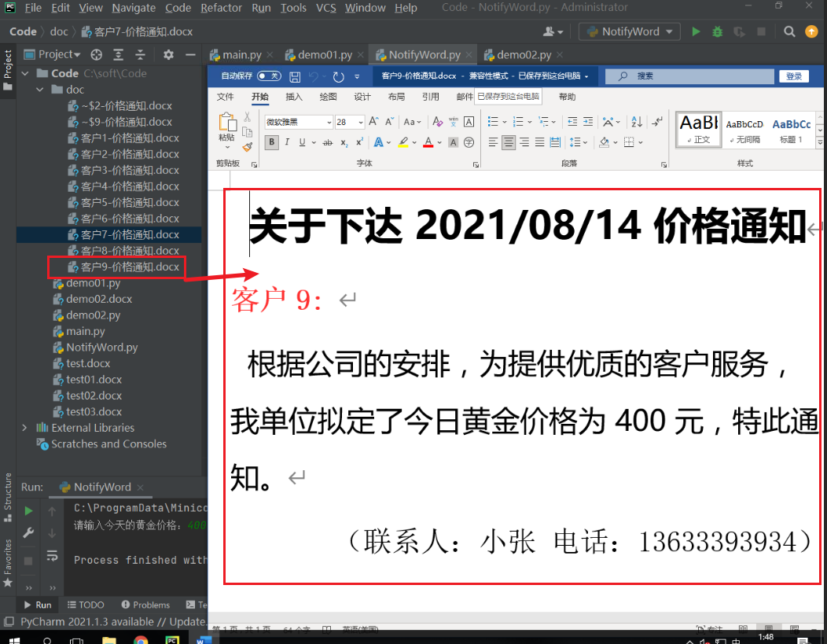
Task: Click the 登录 sign-in button in Word
Action: click(794, 76)
